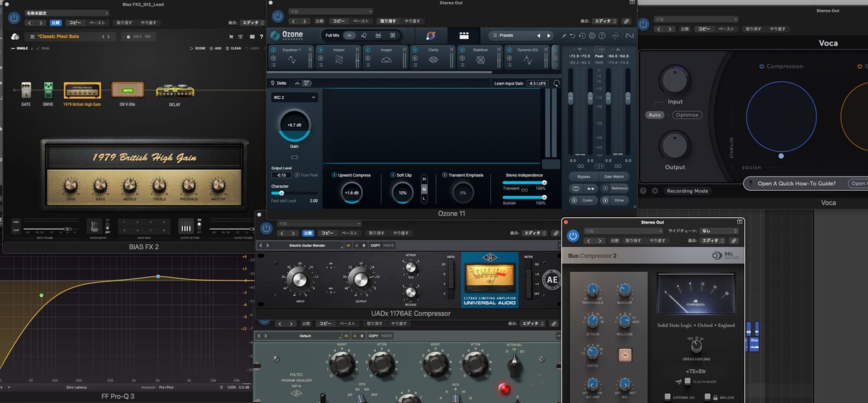Click input volume slider in BIAS FX 2
Image resolution: width=868 pixels, height=403 pixels.
50,229
